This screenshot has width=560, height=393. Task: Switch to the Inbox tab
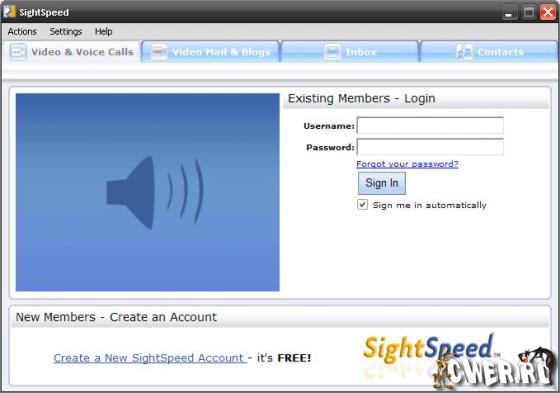350,52
